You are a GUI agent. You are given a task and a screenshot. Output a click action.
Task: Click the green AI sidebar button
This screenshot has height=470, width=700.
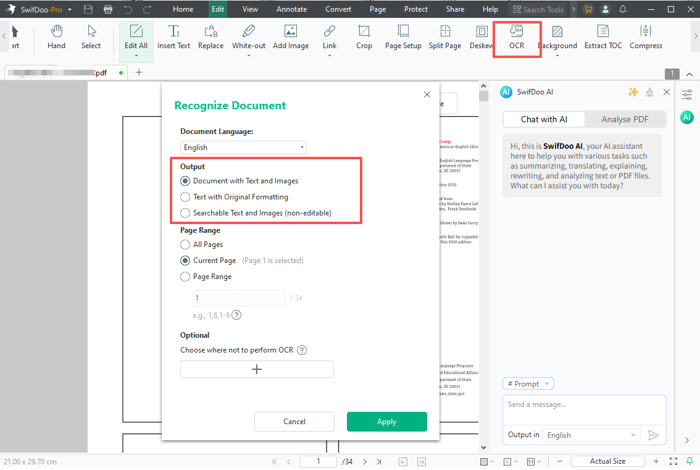(687, 117)
